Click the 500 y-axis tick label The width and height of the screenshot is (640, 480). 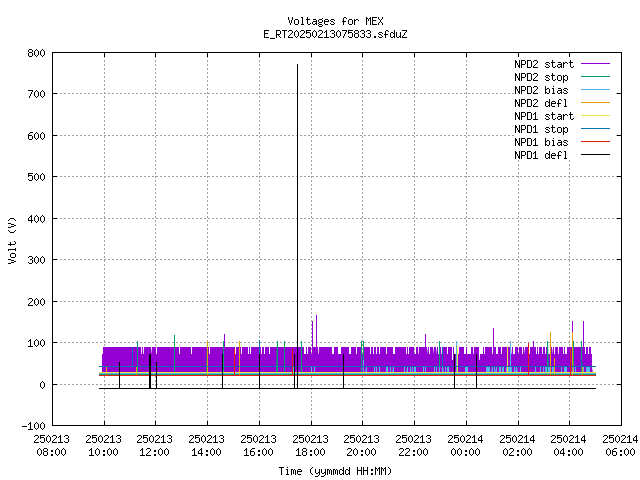point(36,177)
